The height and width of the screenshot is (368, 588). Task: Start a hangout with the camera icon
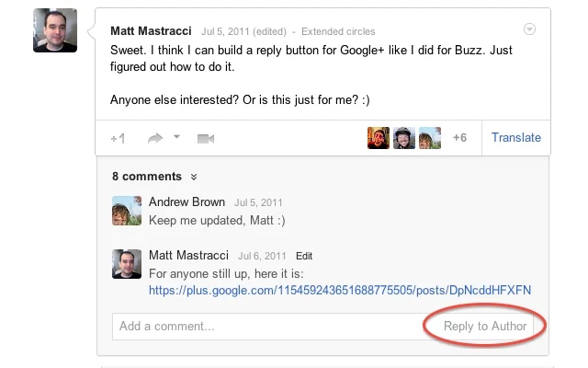[206, 139]
